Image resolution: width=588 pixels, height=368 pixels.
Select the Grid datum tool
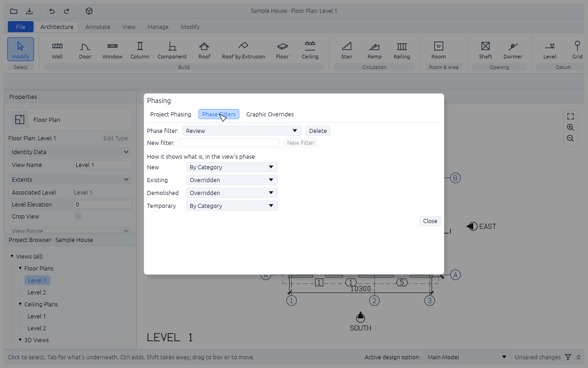click(577, 50)
